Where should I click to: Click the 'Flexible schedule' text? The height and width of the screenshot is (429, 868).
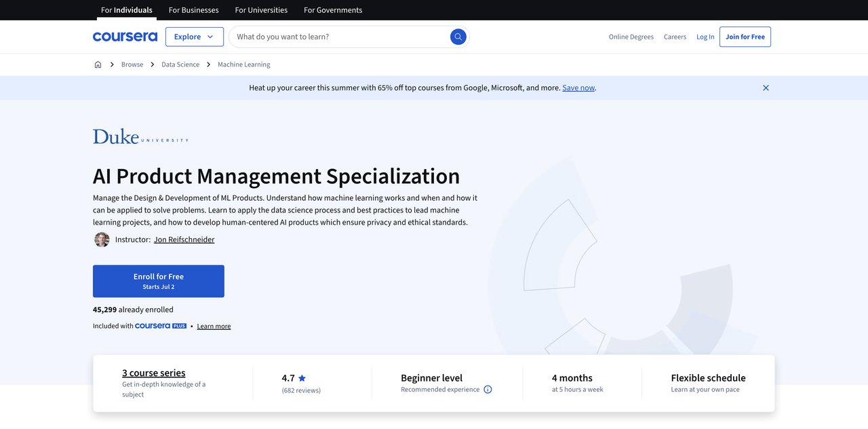708,378
